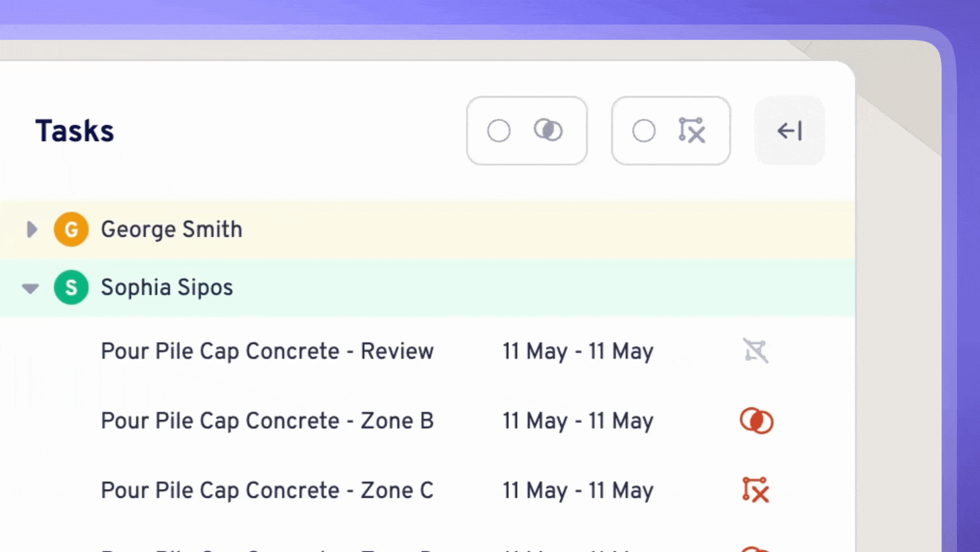Click the date range of the Zone B task
The image size is (980, 552).
tap(578, 421)
